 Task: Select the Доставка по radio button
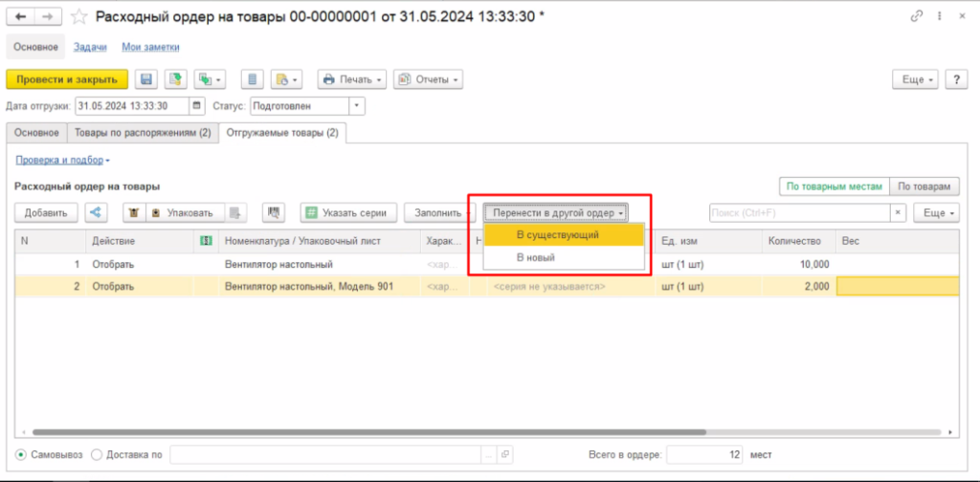click(x=96, y=454)
